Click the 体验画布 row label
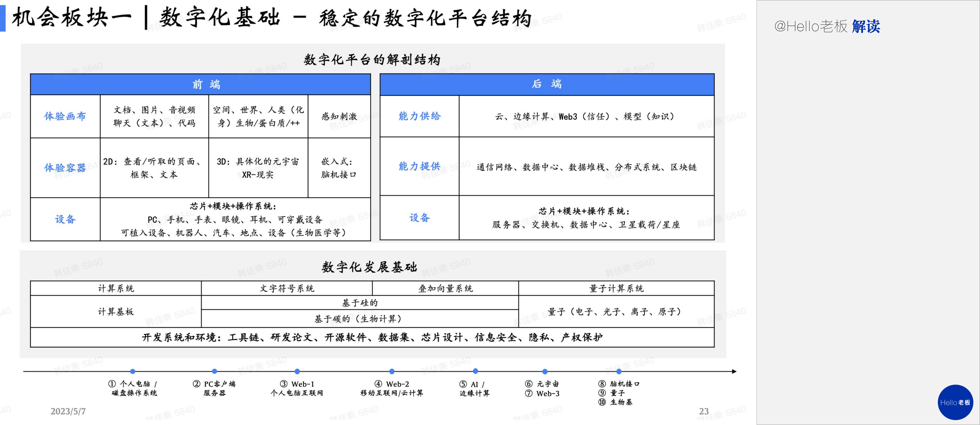 65,116
